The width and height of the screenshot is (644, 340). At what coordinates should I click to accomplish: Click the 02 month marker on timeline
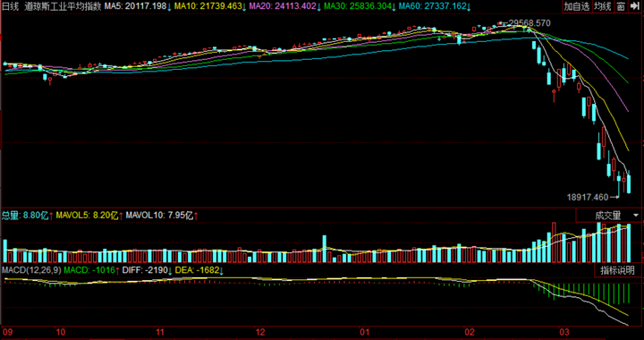pyautogui.click(x=470, y=332)
